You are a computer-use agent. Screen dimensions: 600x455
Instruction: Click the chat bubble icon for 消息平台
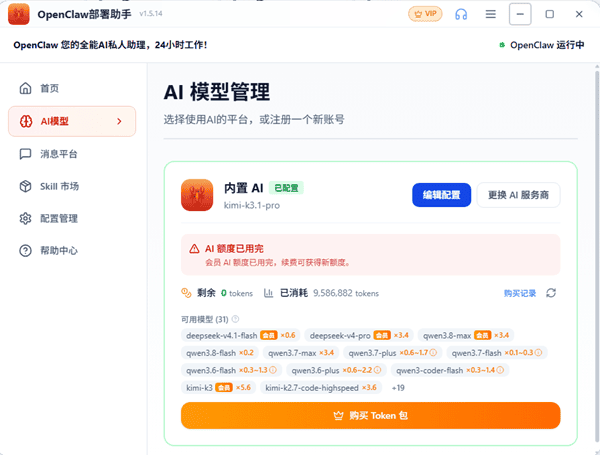(x=25, y=154)
